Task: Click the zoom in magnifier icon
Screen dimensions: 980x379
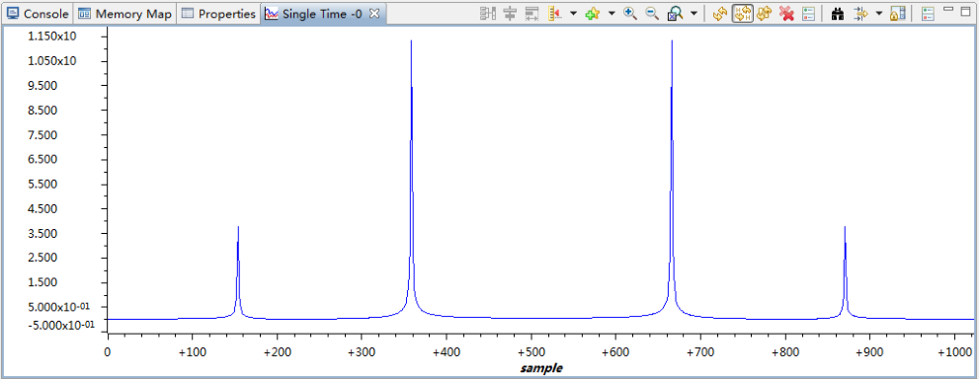Action: 630,14
